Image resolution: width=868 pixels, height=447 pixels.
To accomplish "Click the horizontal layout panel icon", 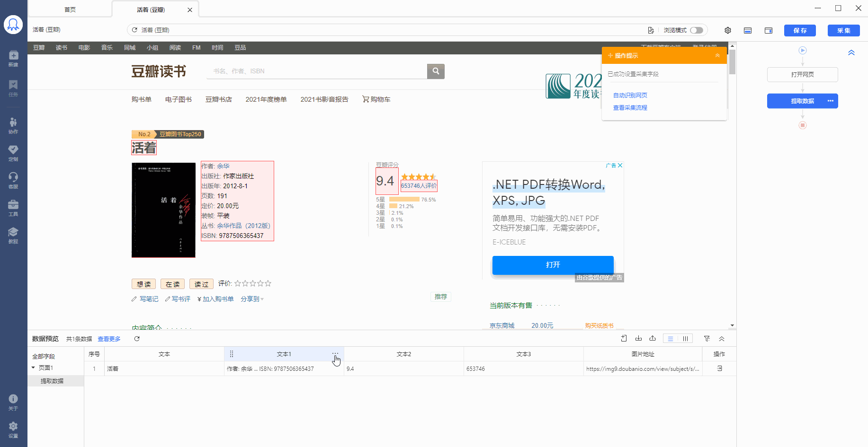I will [x=748, y=30].
